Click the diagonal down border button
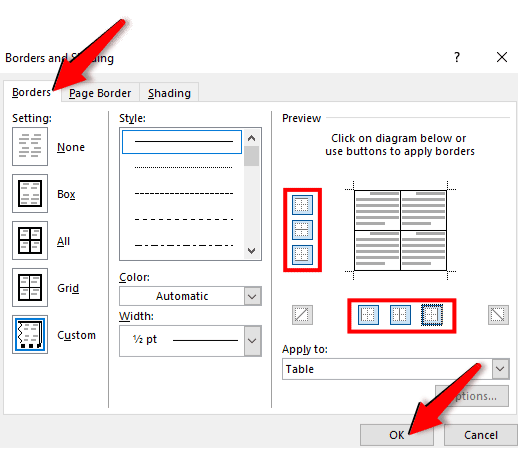Viewport: 518px width, 454px height. click(x=498, y=314)
